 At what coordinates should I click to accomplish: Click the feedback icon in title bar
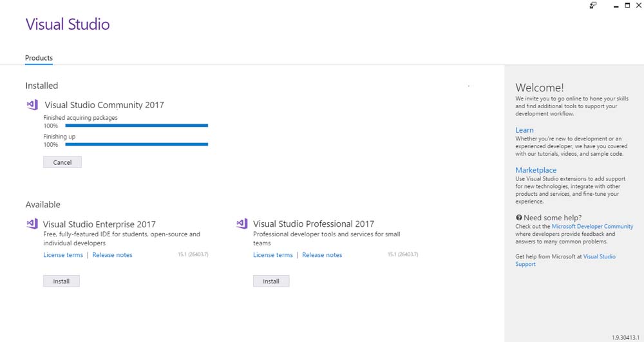tap(592, 5)
